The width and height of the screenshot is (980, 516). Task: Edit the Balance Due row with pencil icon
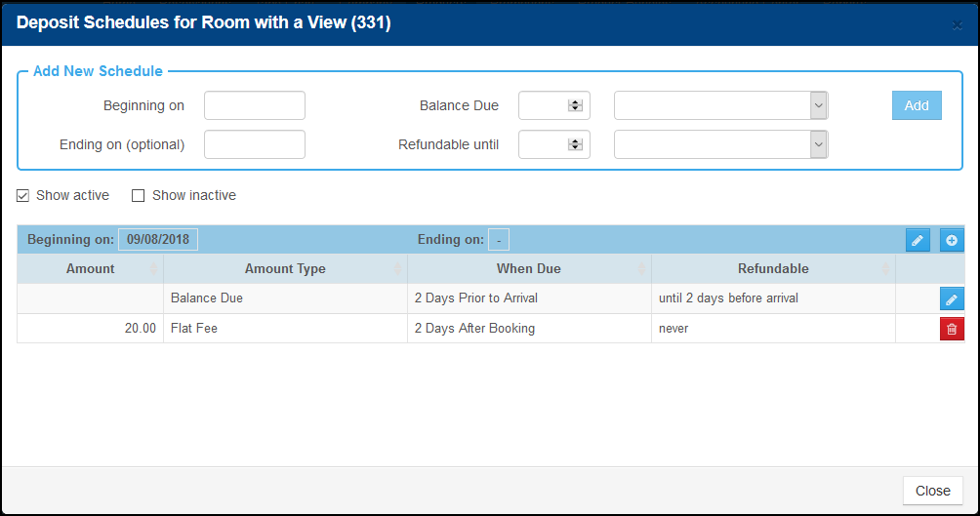(952, 298)
